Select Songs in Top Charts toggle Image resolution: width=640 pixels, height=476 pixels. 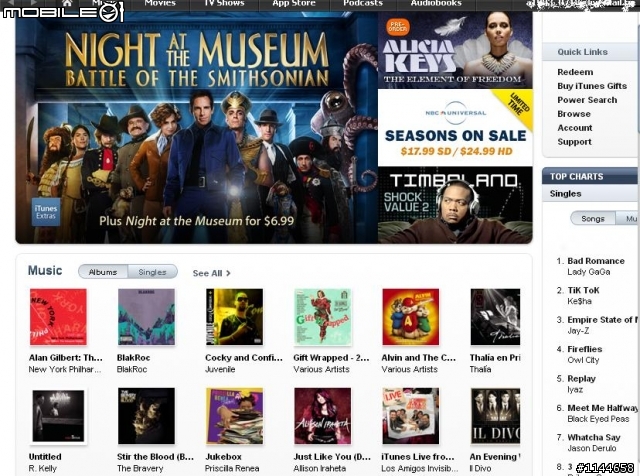coord(593,219)
